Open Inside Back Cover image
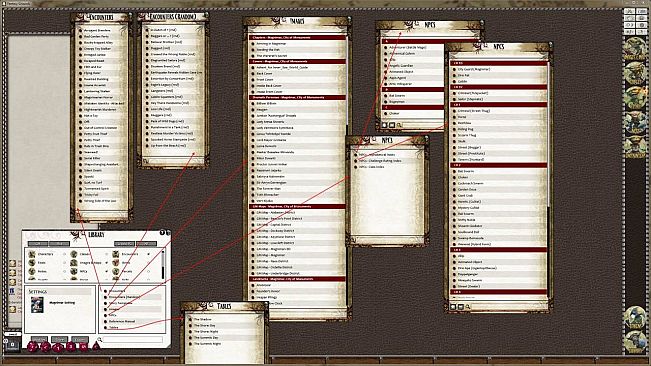The height and width of the screenshot is (366, 651). [x=269, y=85]
